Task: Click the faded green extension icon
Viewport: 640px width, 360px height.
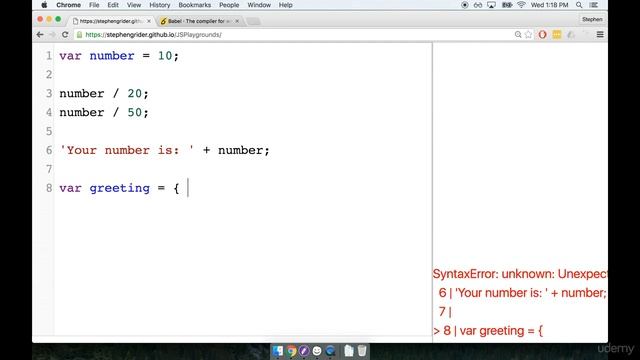Action: point(571,35)
